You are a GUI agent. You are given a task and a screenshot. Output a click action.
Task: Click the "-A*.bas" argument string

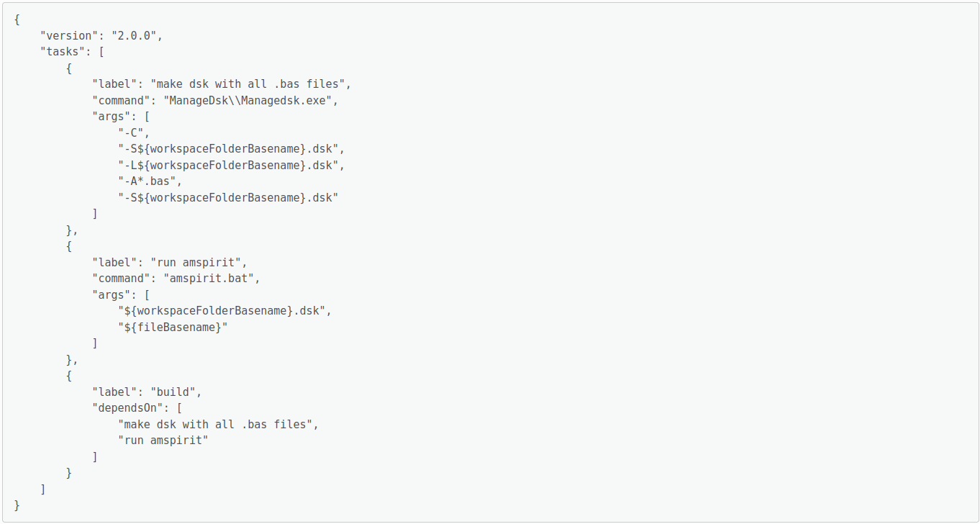pos(148,181)
